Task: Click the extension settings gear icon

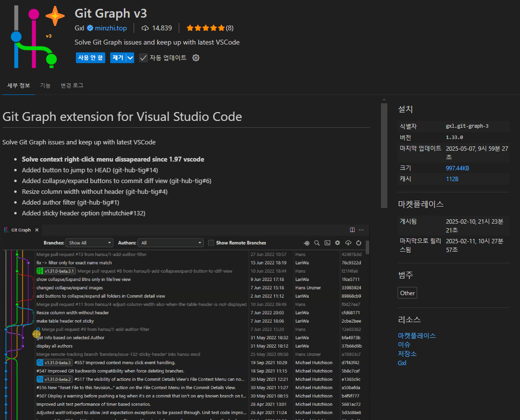Action: point(196,58)
